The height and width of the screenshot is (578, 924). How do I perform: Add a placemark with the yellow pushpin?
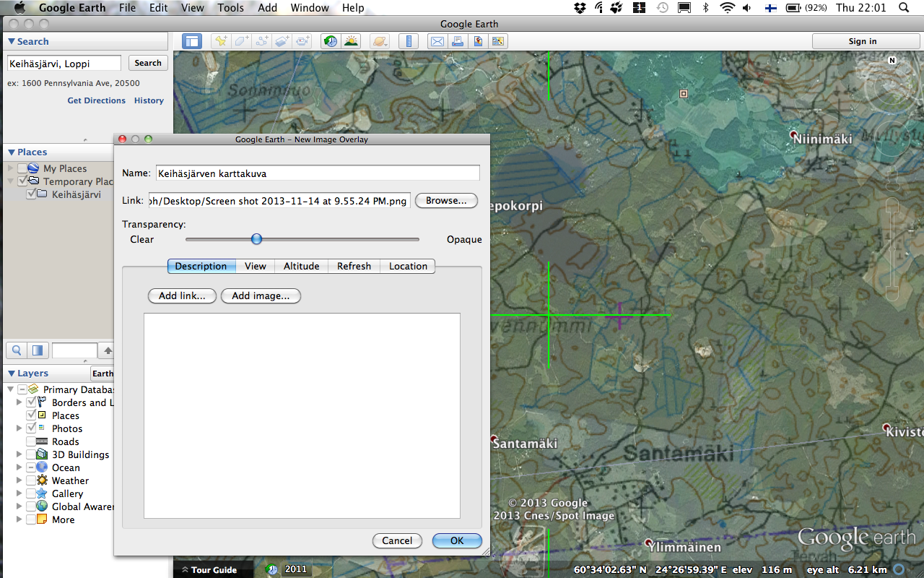[x=220, y=41]
